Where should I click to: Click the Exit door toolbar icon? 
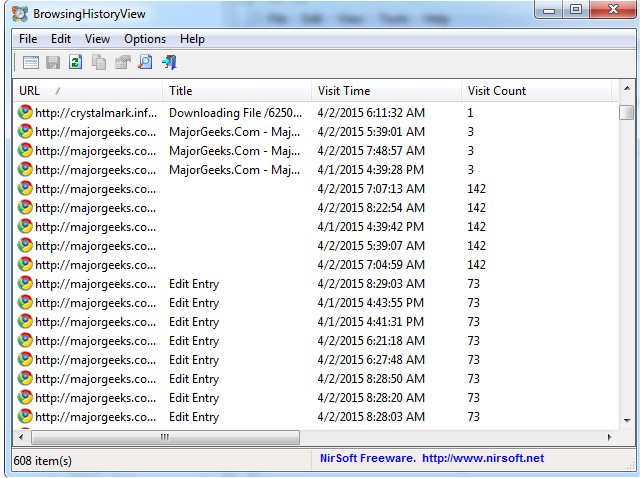click(169, 63)
